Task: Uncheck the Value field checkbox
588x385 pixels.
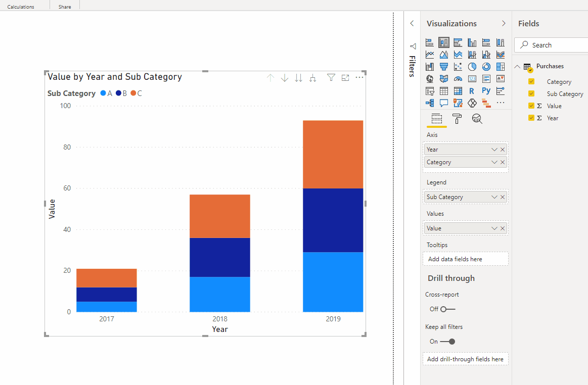Action: point(531,106)
